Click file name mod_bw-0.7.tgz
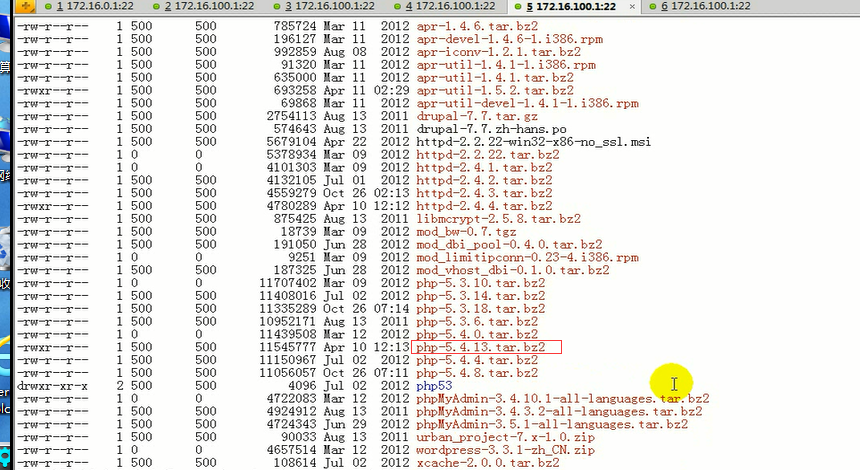Screen dimensions: 860x470 click(x=466, y=231)
